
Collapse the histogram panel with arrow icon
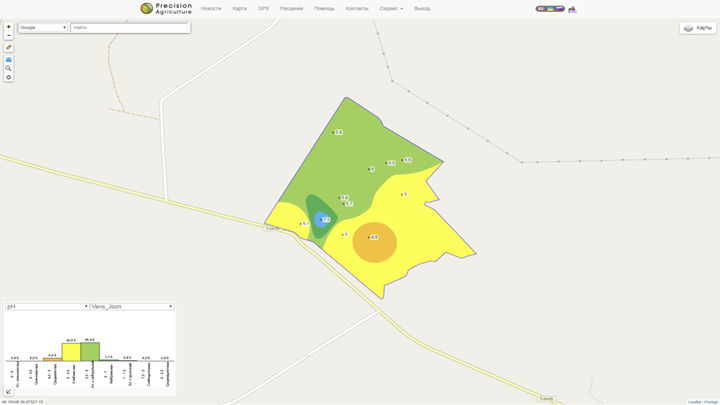click(x=9, y=392)
